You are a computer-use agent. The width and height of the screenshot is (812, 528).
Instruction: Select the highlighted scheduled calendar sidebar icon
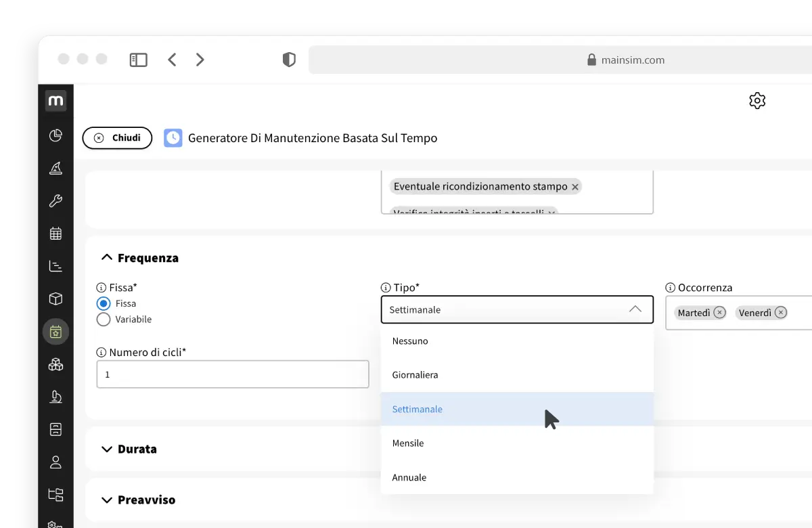[55, 332]
